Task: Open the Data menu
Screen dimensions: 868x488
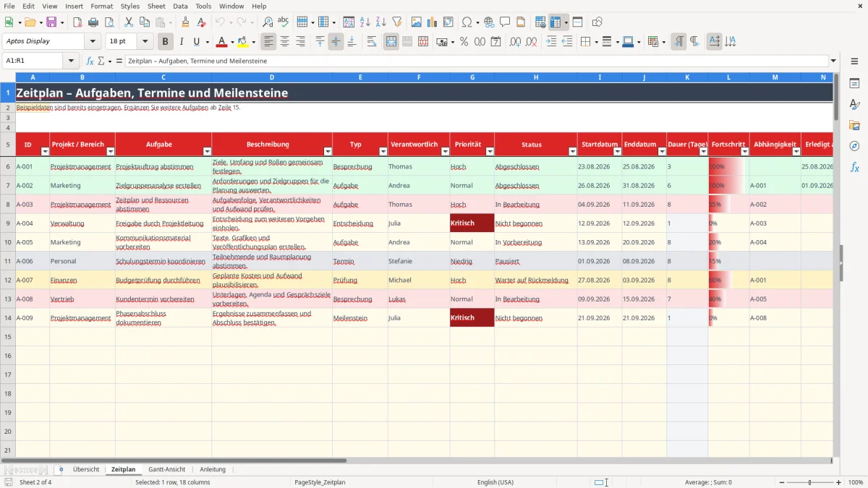Action: point(180,6)
